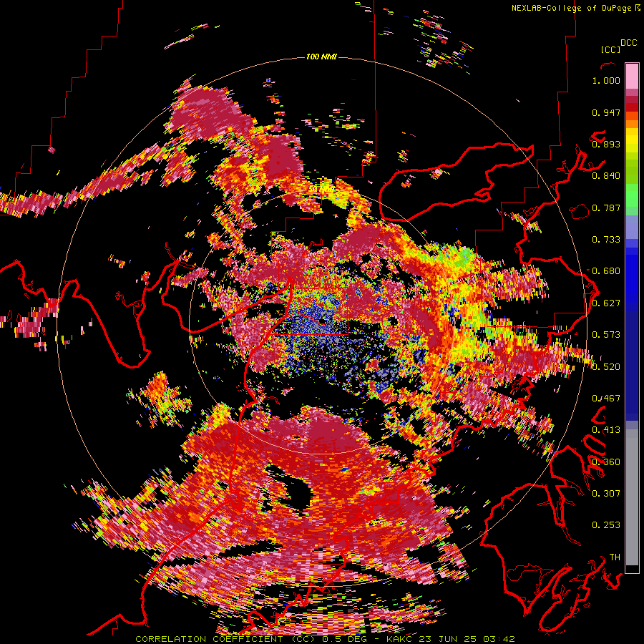Click the NEXLAB-College of DuPage label
Viewport: 644px width, 644px height.
tap(572, 8)
